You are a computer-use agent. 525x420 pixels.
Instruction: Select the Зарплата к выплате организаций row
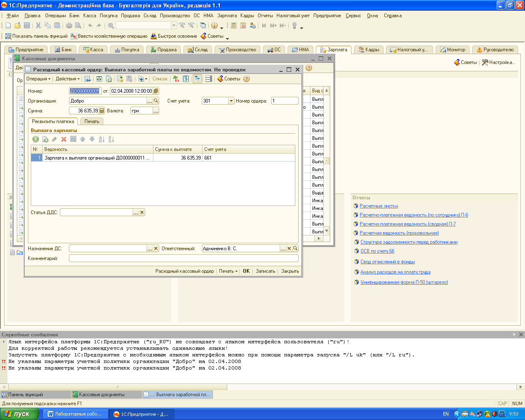163,157
